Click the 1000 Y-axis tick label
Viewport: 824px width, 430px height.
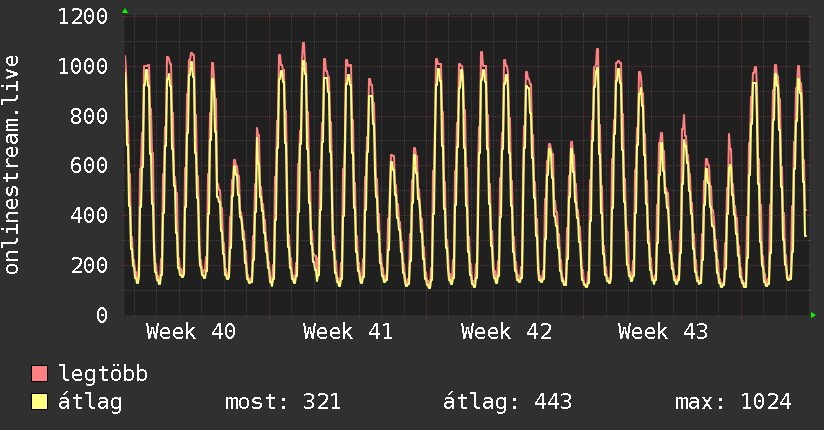(x=84, y=66)
